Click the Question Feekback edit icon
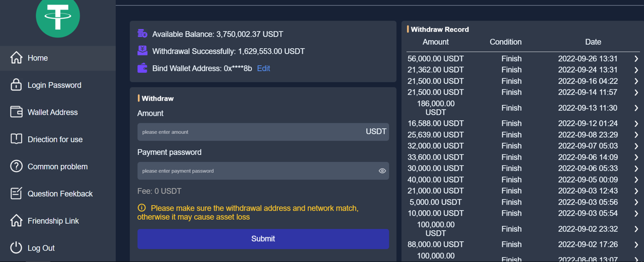 16,194
